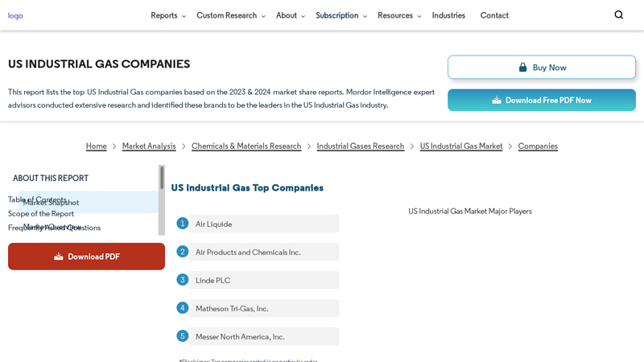
Task: Select Scope of the Report in sidebar
Action: coord(41,213)
